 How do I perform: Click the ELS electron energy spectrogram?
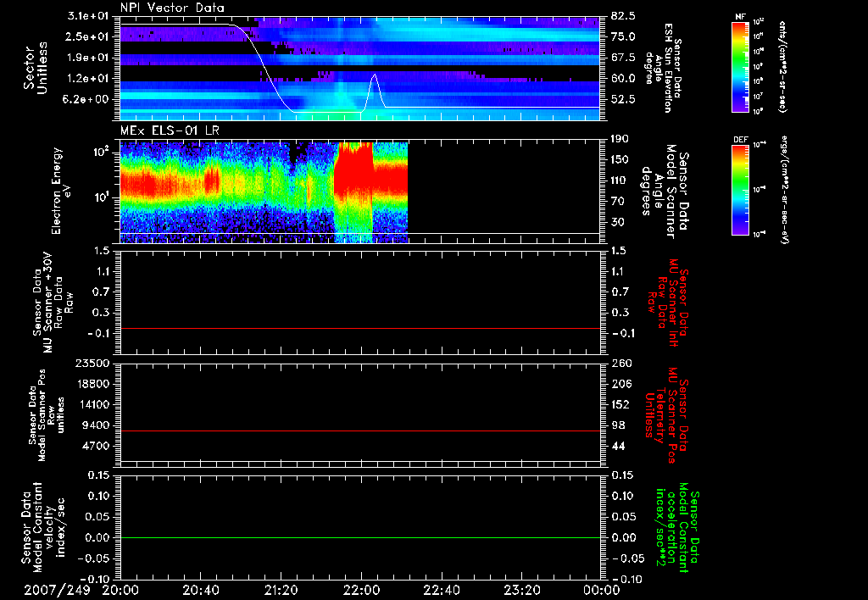264,192
